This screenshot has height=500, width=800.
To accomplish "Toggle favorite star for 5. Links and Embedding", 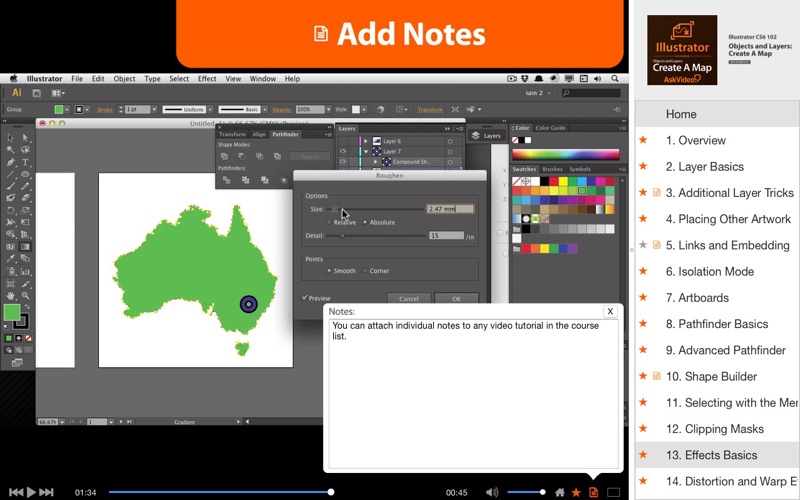I will tap(643, 245).
